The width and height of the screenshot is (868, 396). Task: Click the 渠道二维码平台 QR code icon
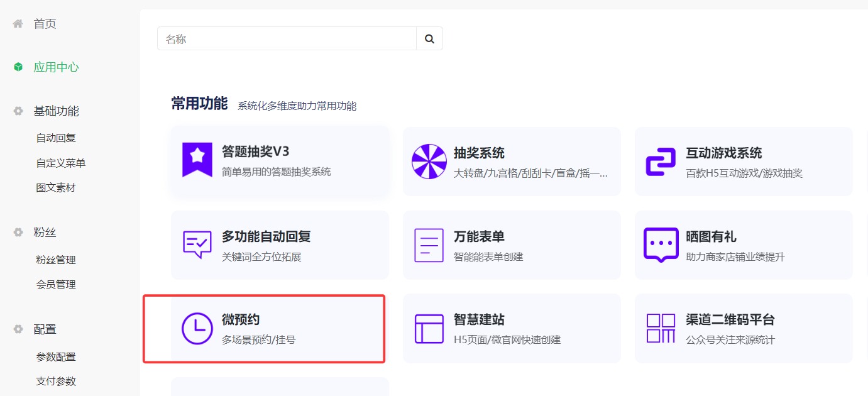(x=661, y=328)
